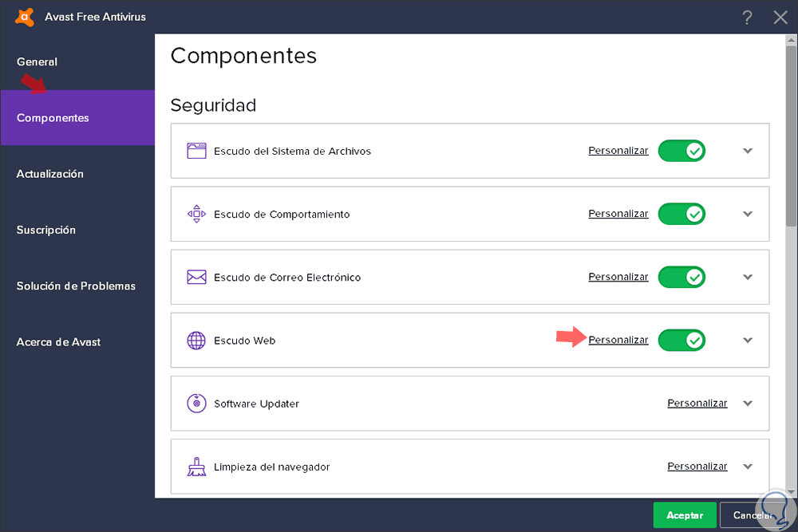Click the question mark help icon

pyautogui.click(x=747, y=18)
